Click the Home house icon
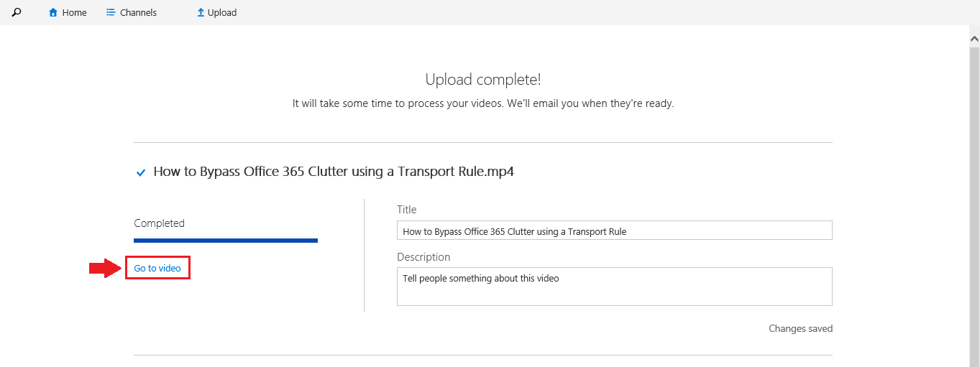Screen dimensions: 980x367 click(53, 12)
